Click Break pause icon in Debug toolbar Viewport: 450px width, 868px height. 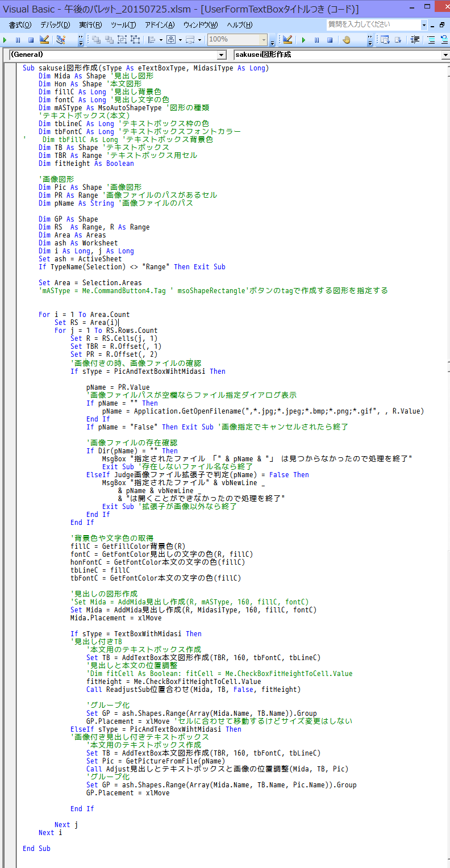click(x=316, y=40)
